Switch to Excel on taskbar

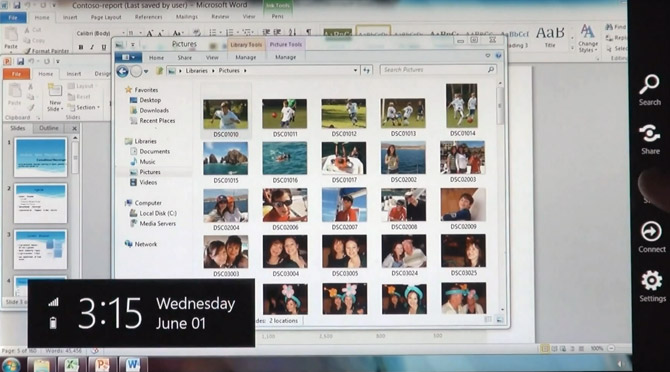tap(71, 365)
